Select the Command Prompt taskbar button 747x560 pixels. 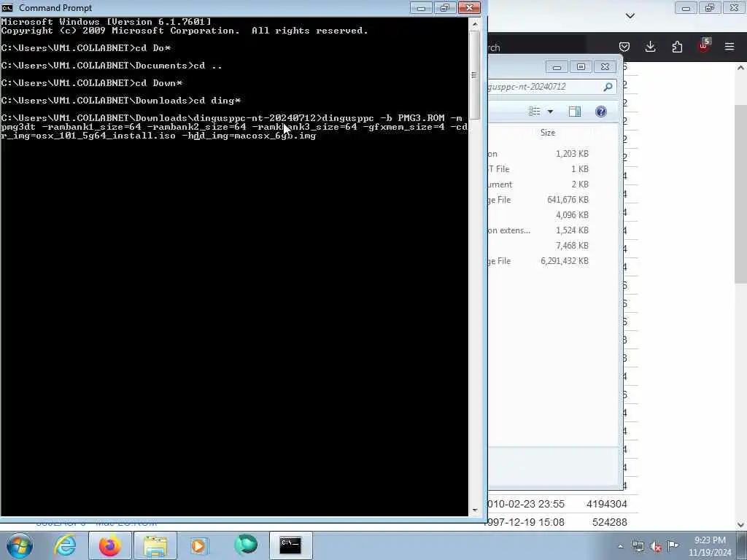[x=290, y=545]
